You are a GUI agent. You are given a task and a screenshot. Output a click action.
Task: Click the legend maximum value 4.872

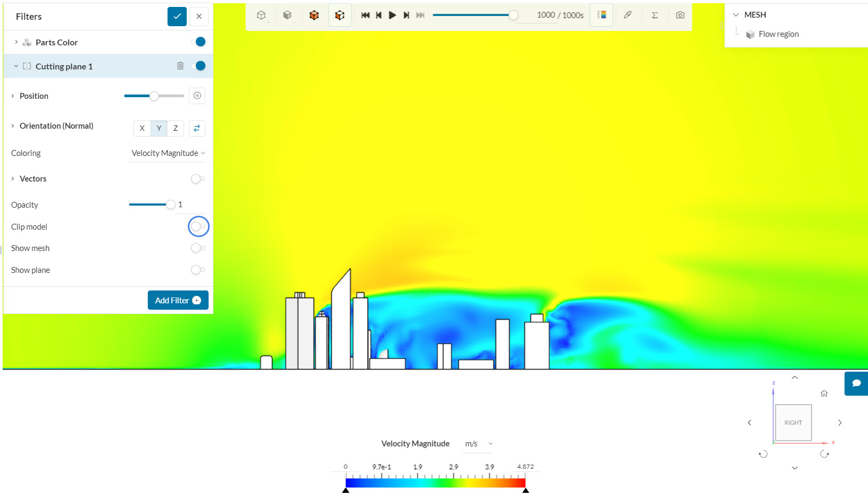click(525, 467)
